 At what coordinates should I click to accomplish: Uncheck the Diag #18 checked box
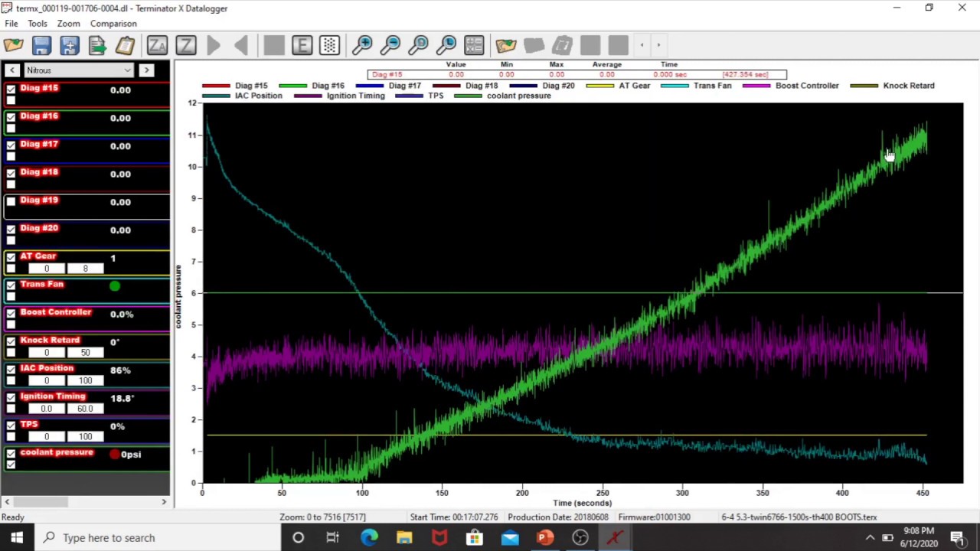pyautogui.click(x=11, y=174)
